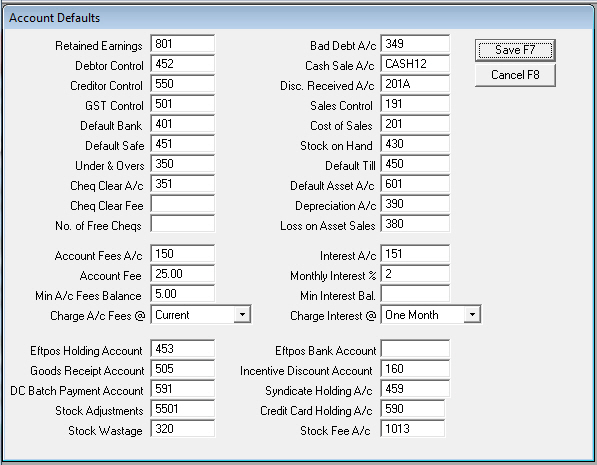Click the GST Control field
The width and height of the screenshot is (597, 465).
pos(183,104)
